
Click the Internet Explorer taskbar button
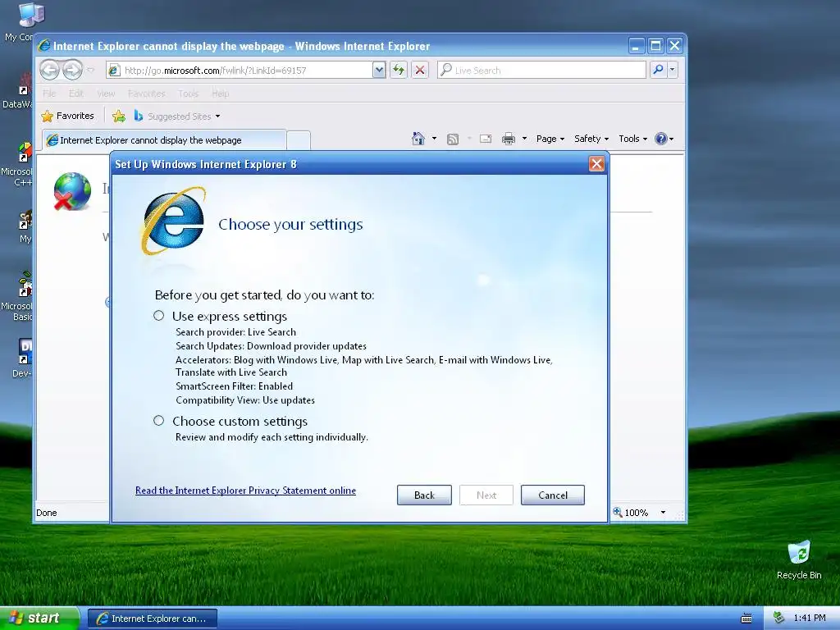[153, 619]
